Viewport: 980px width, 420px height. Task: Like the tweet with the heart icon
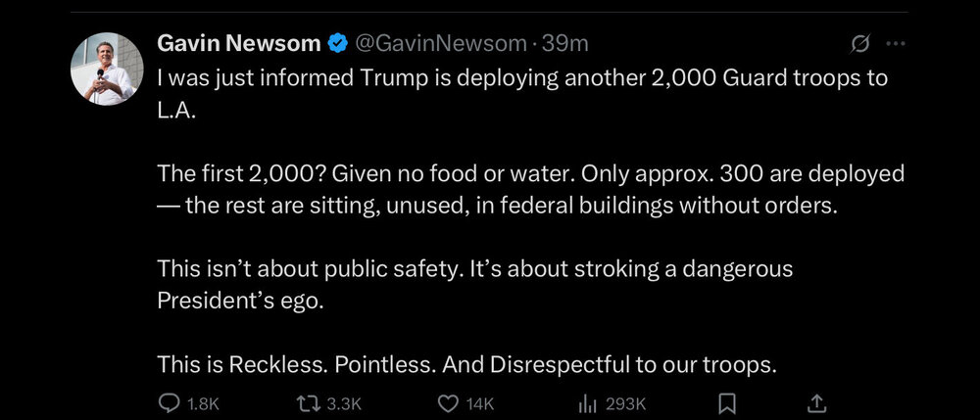[449, 403]
